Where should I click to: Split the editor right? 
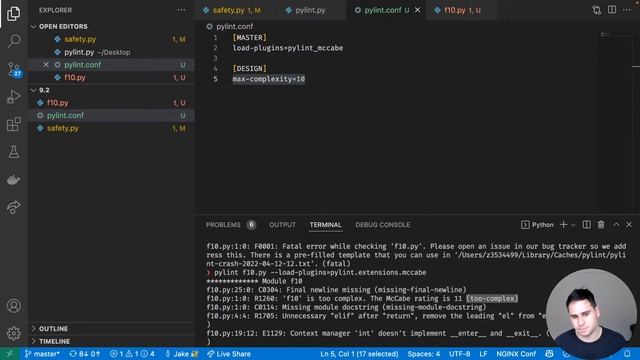tap(612, 10)
